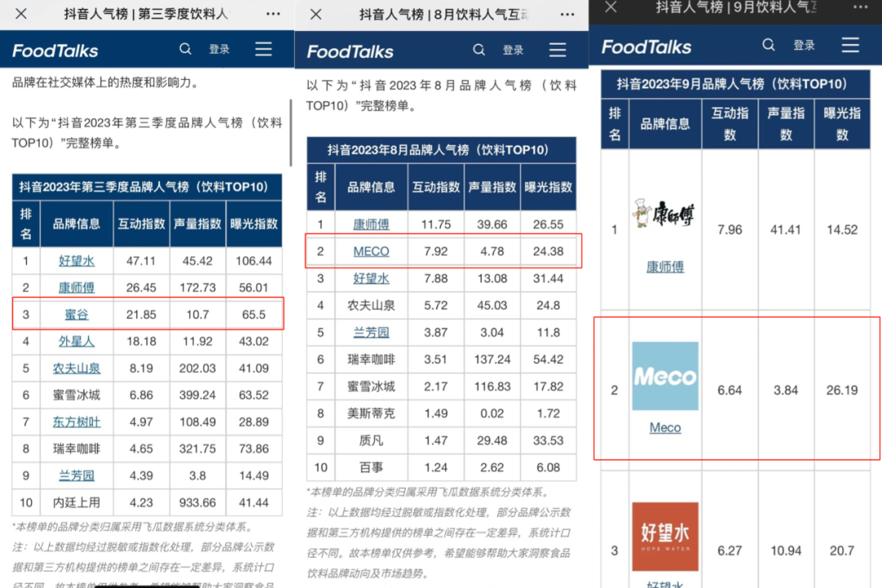Select 农夫山泉 name in August table
882x588 pixels.
pos(372,305)
